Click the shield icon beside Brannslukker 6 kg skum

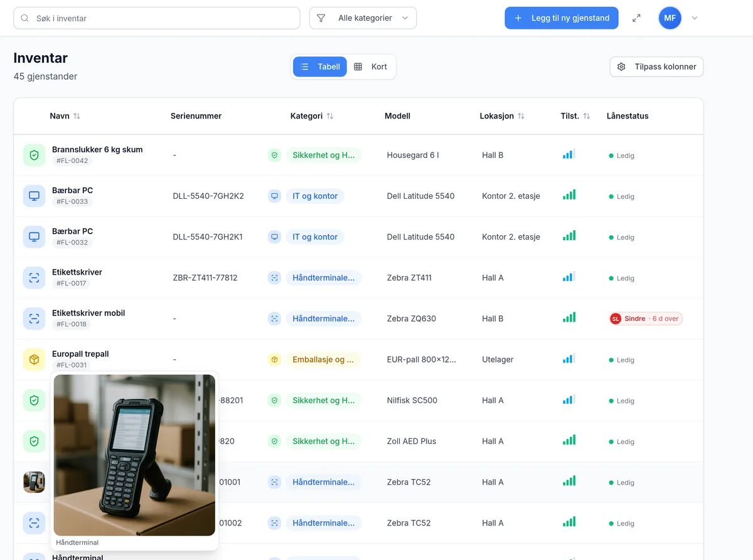34,155
